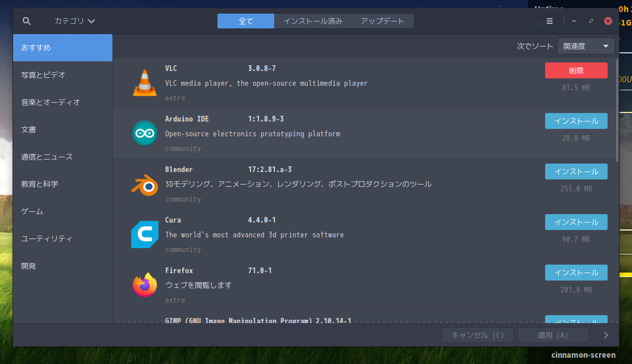
Task: Click the Blender 3Dモデリング description text
Action: pyautogui.click(x=298, y=184)
